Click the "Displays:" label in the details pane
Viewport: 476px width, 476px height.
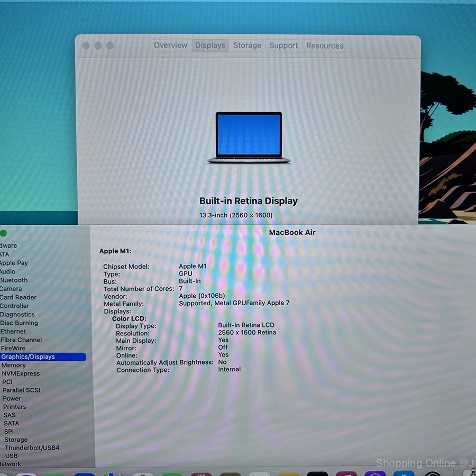pyautogui.click(x=117, y=311)
